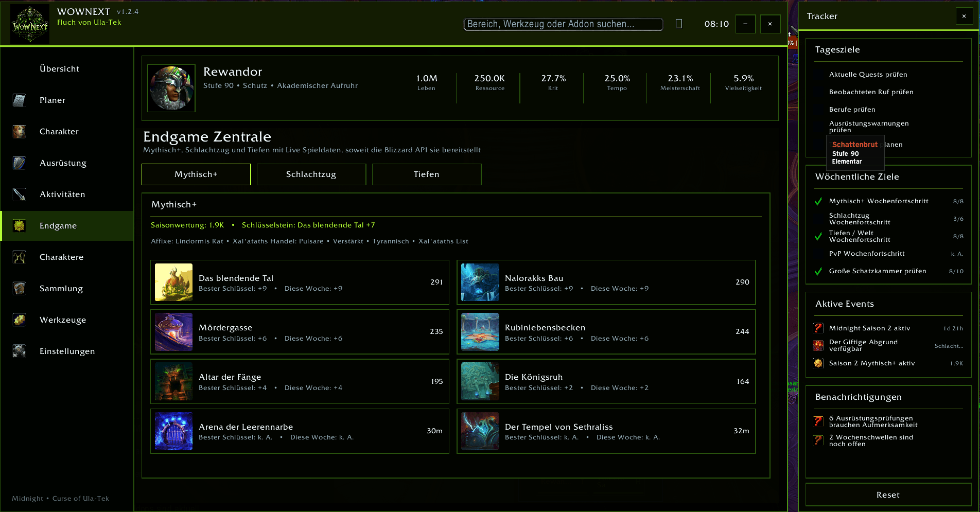Click the Saisonwertung: 1.9K text
Image resolution: width=980 pixels, height=512 pixels.
tap(187, 225)
